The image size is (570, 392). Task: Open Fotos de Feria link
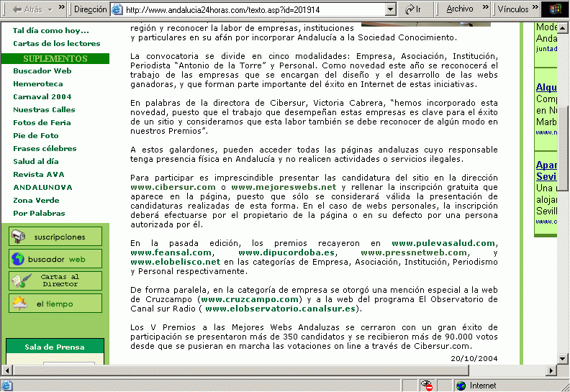(42, 123)
